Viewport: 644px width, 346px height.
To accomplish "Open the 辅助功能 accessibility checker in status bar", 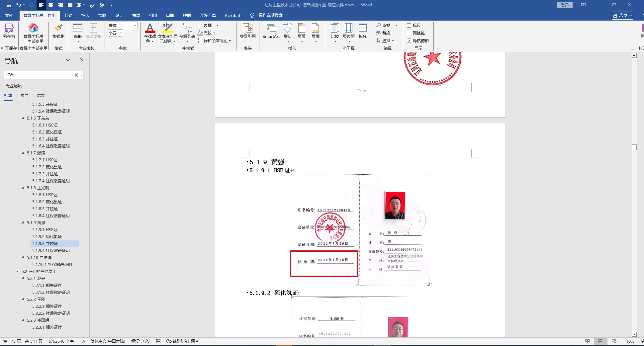I will pos(183,341).
